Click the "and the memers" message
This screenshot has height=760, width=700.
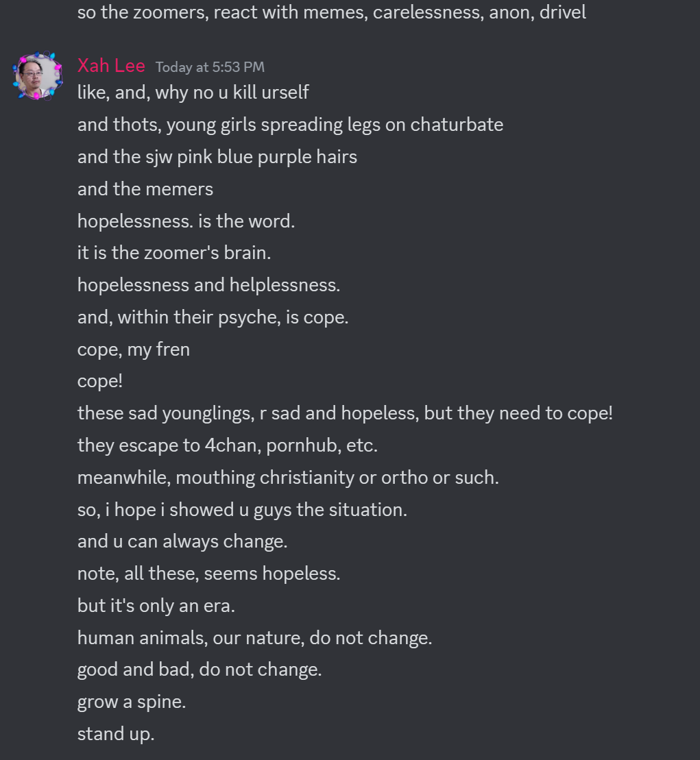145,189
